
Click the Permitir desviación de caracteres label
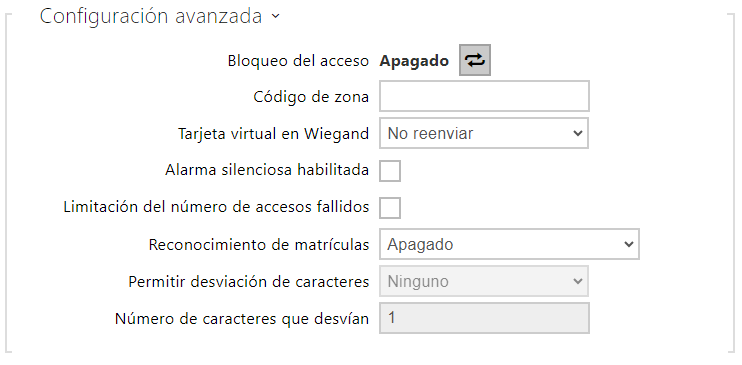(x=248, y=282)
